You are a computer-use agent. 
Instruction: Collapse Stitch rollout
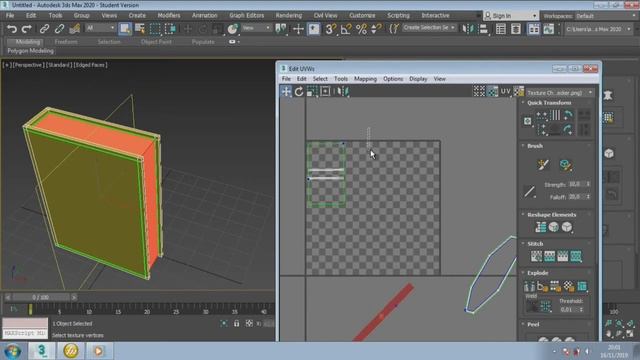pyautogui.click(x=535, y=244)
